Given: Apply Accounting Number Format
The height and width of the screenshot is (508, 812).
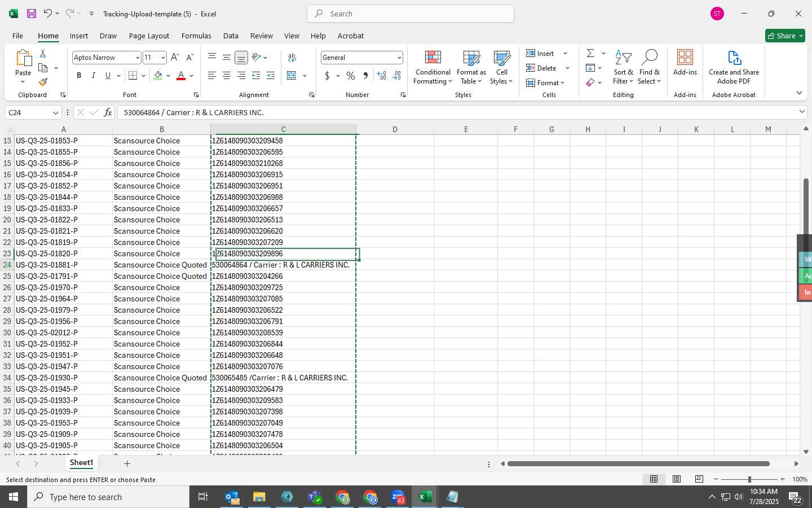Looking at the screenshot, I should coord(327,76).
